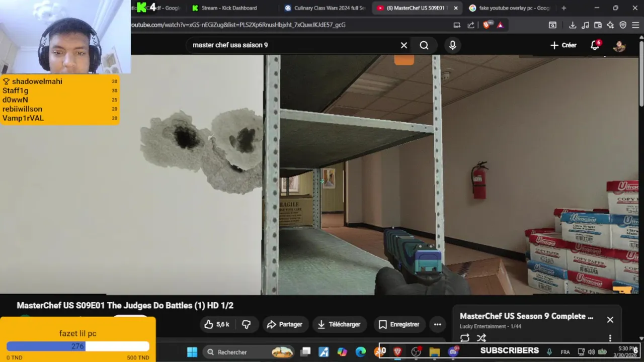Open the browser downloads icon

pyautogui.click(x=573, y=25)
